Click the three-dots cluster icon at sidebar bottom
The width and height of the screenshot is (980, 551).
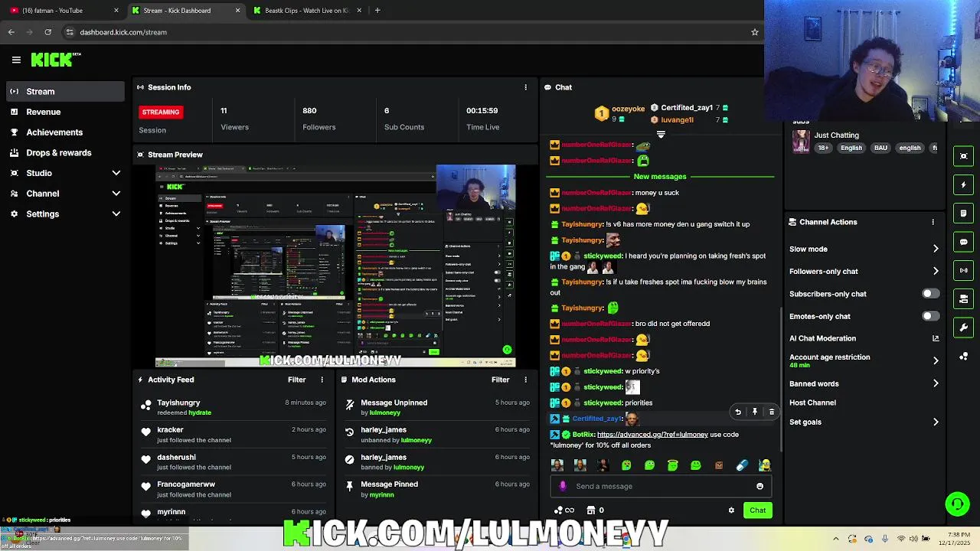pos(964,356)
